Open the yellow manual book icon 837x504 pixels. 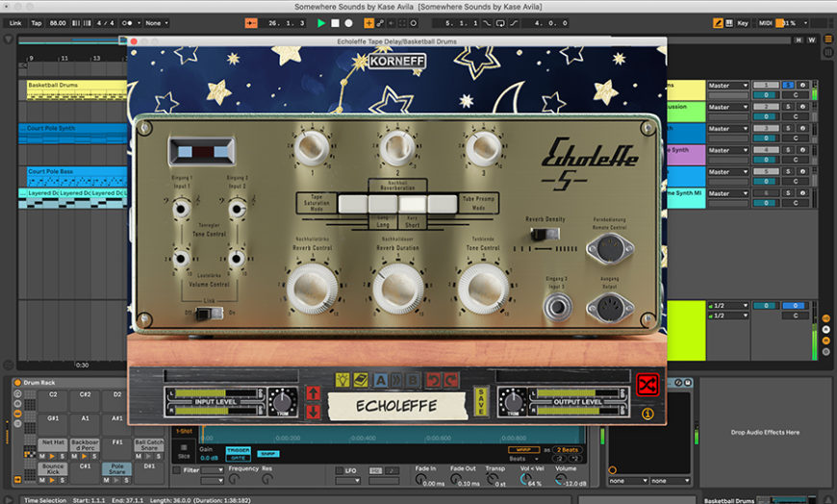tap(361, 380)
